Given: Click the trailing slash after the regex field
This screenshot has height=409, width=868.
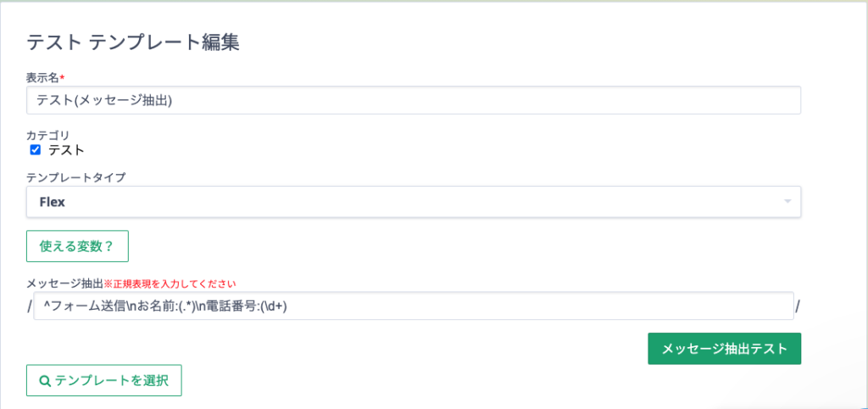Looking at the screenshot, I should pos(798,306).
